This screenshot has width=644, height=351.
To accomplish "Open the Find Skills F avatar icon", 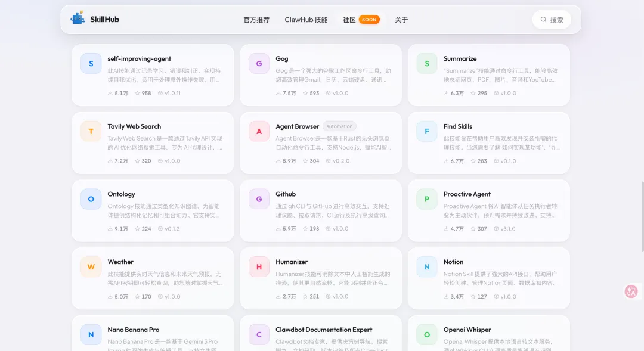I will click(x=427, y=131).
